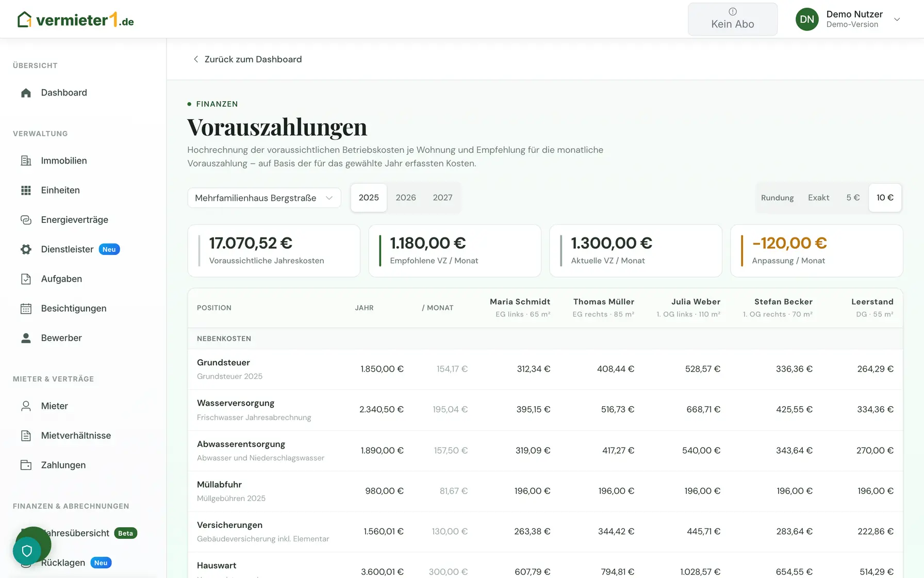Image resolution: width=924 pixels, height=578 pixels.
Task: Open Dashboard via the home icon
Action: coord(26,93)
